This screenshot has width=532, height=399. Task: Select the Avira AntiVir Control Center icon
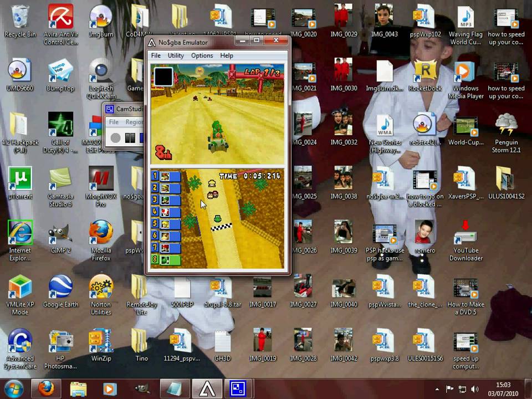[x=60, y=24]
